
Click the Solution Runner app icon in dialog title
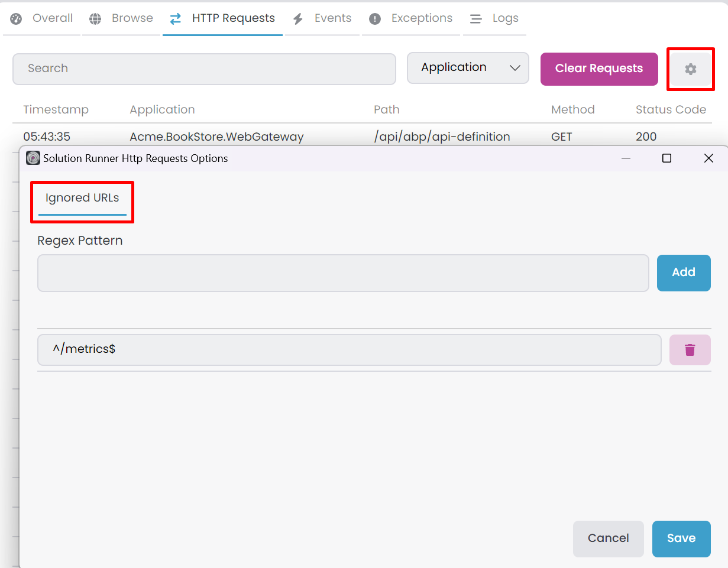click(x=33, y=158)
